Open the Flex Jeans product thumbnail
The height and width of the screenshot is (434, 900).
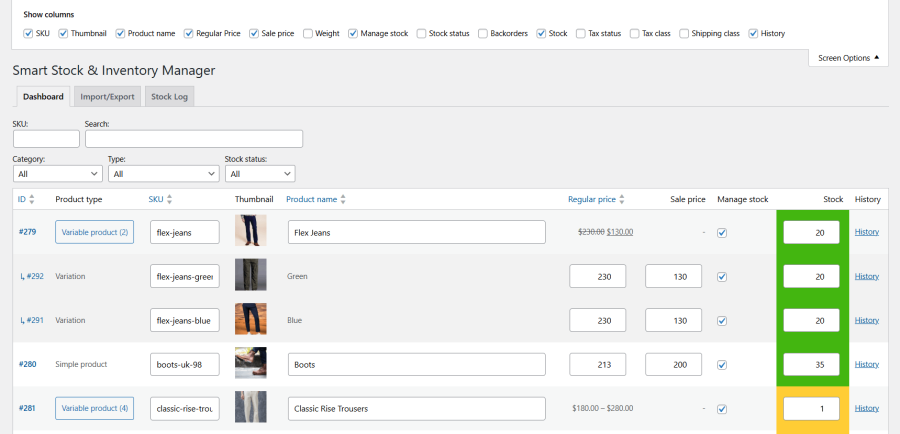pyautogui.click(x=251, y=232)
